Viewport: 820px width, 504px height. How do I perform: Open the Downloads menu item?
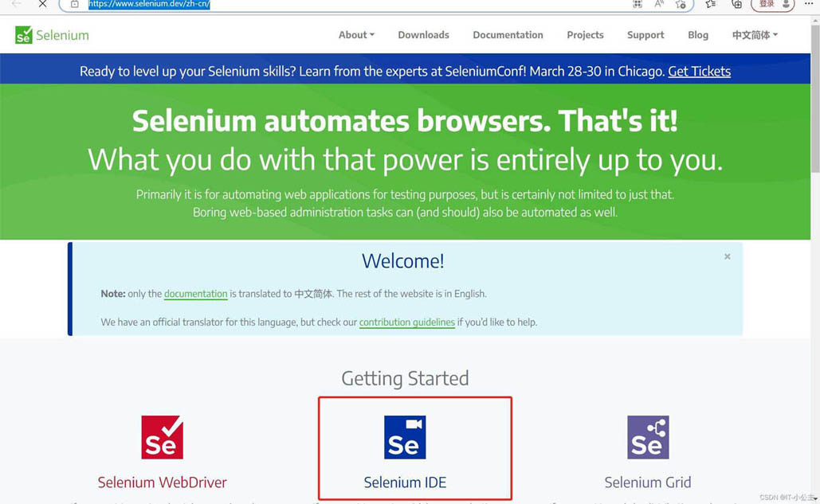tap(423, 35)
